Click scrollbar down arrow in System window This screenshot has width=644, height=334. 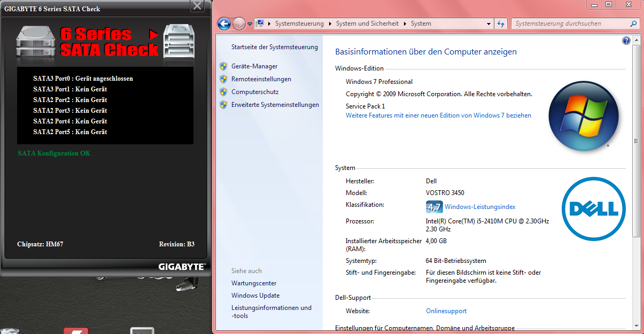coord(636,325)
